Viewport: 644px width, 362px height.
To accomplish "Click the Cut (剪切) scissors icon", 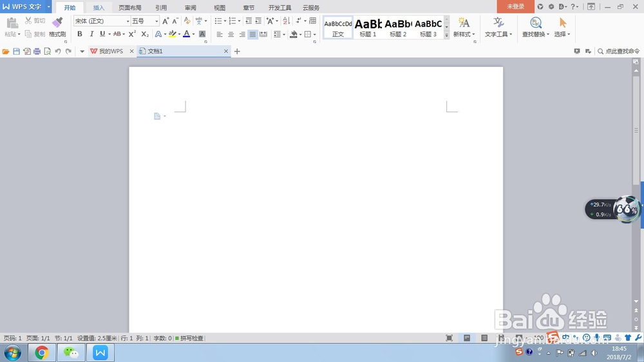I will tap(28, 21).
